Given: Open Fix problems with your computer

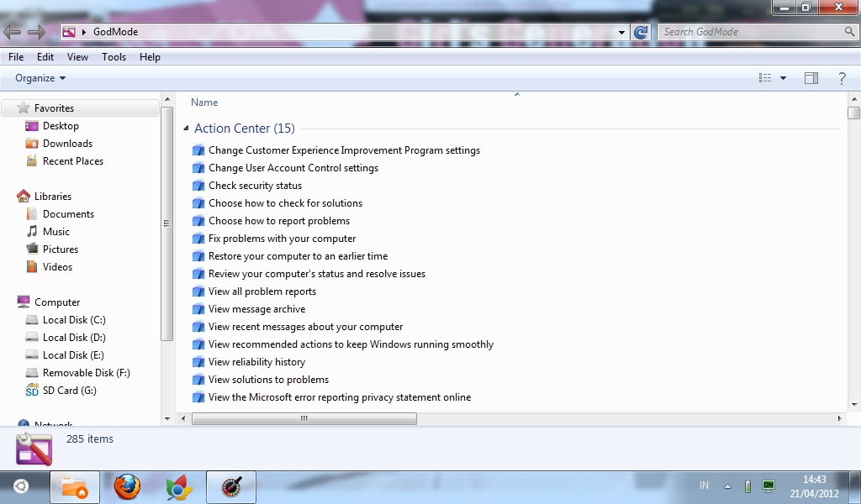Looking at the screenshot, I should point(282,239).
